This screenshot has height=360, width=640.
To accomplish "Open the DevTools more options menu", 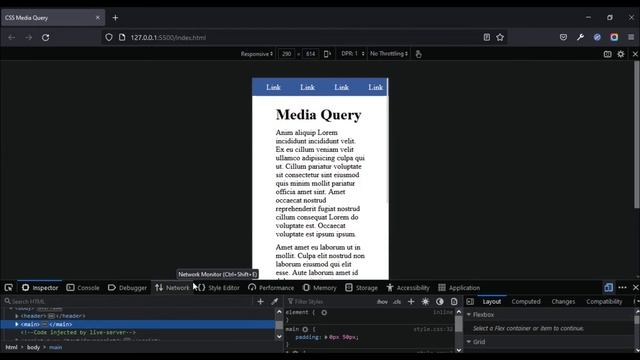I will point(622,288).
